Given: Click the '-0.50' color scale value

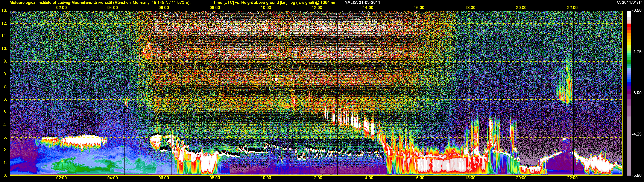Looking at the screenshot, I should pos(637,10).
